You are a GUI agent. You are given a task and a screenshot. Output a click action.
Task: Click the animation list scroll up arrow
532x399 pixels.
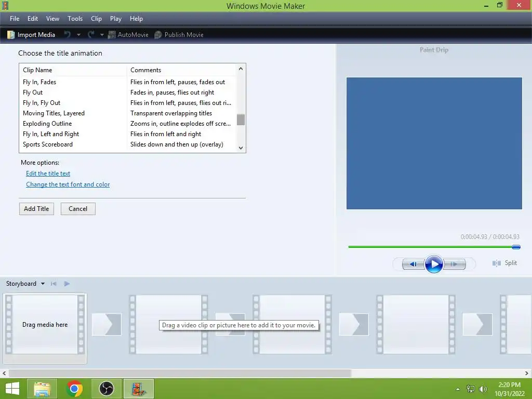241,69
